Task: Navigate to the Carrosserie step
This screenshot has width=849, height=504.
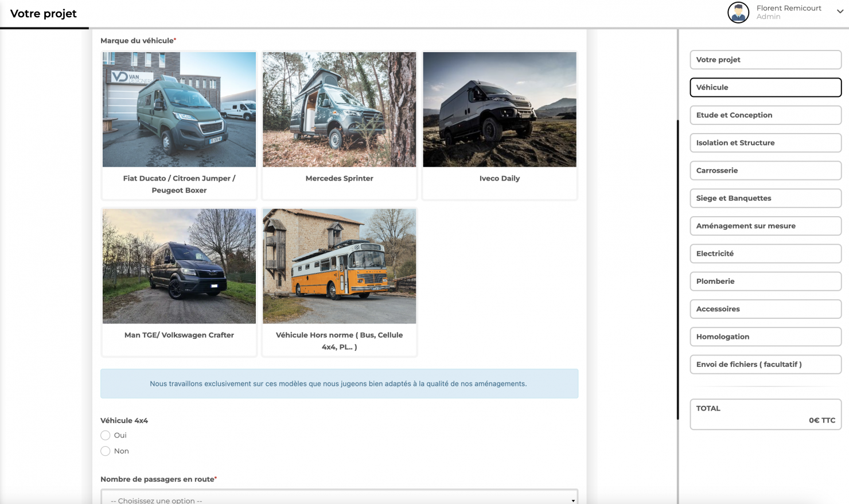Action: tap(765, 170)
